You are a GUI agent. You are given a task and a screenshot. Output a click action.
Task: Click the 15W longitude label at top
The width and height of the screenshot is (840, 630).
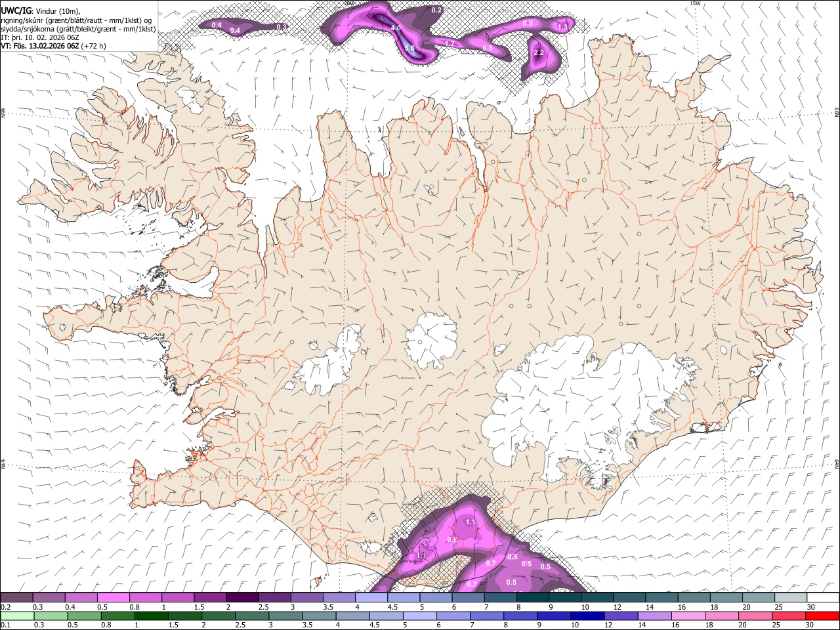(695, 3)
